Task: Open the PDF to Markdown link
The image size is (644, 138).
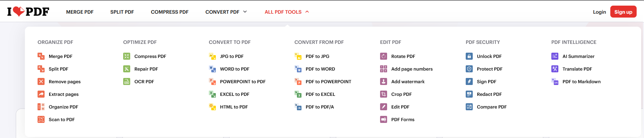Action: [x=582, y=81]
